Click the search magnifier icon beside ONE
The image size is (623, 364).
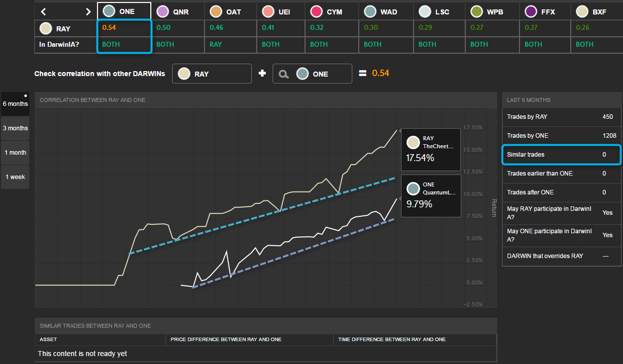click(284, 74)
